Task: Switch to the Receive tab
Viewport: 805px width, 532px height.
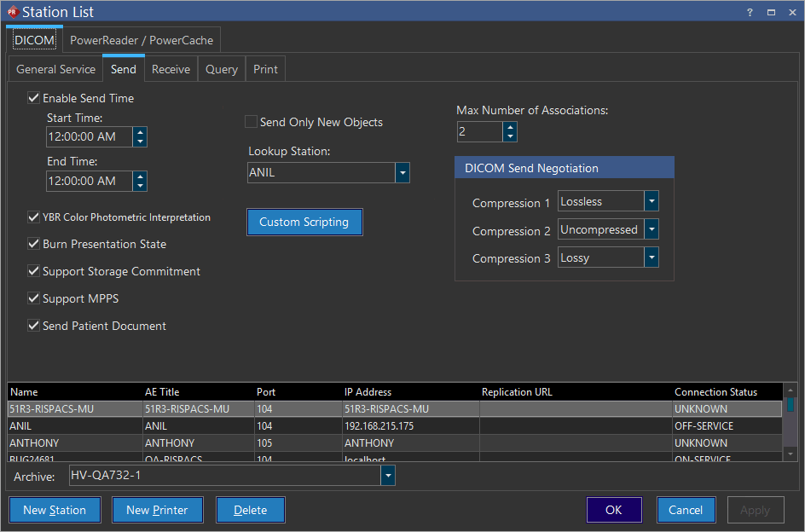Action: [x=171, y=69]
